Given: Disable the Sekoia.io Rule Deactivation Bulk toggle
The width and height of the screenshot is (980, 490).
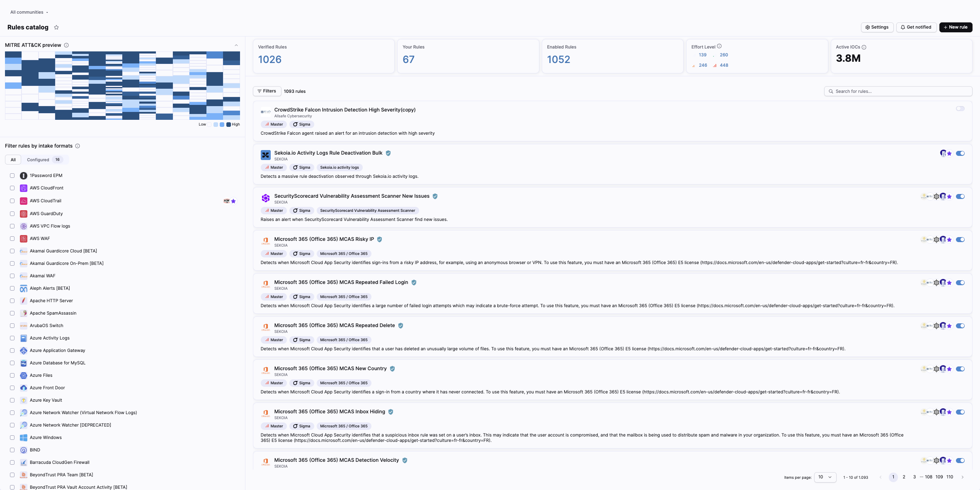Looking at the screenshot, I should pos(960,153).
